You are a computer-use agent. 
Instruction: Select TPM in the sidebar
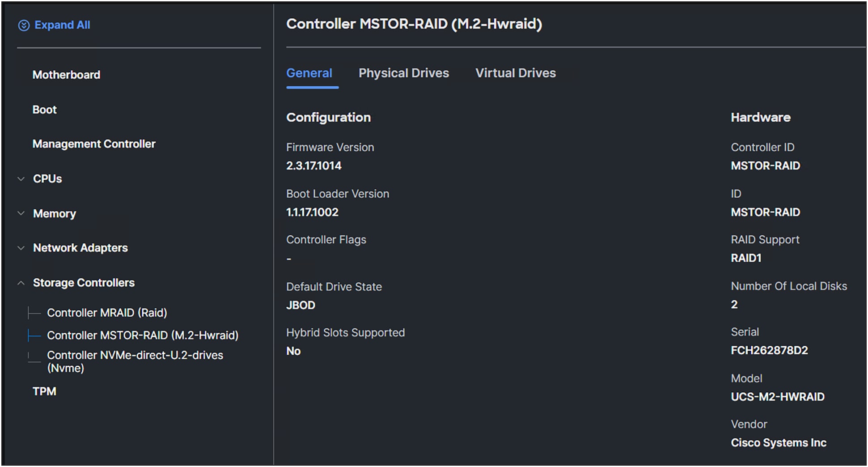(44, 391)
